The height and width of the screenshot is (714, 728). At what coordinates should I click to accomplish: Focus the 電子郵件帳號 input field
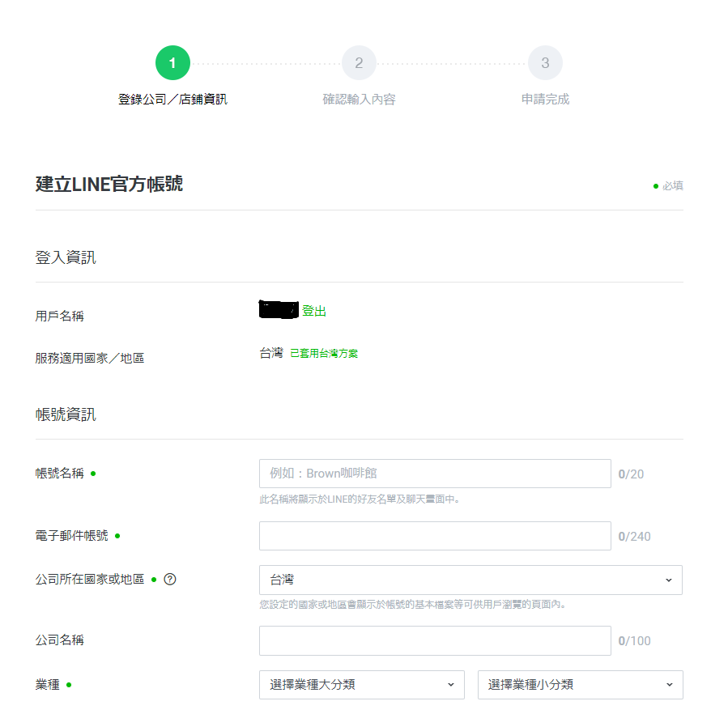pos(435,536)
